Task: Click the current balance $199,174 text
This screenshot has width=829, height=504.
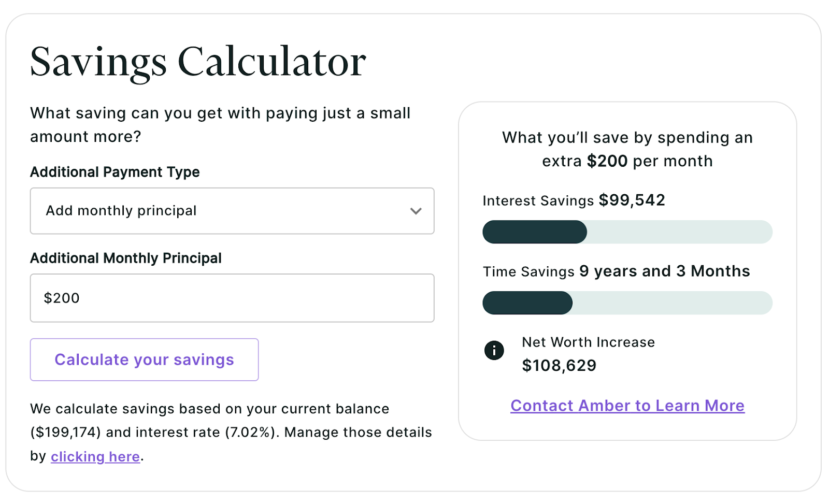Action: click(x=65, y=433)
